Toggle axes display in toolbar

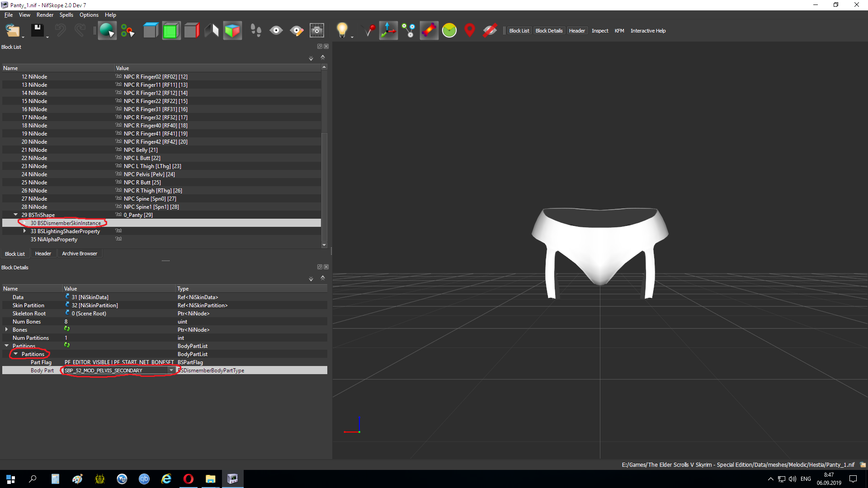(388, 31)
